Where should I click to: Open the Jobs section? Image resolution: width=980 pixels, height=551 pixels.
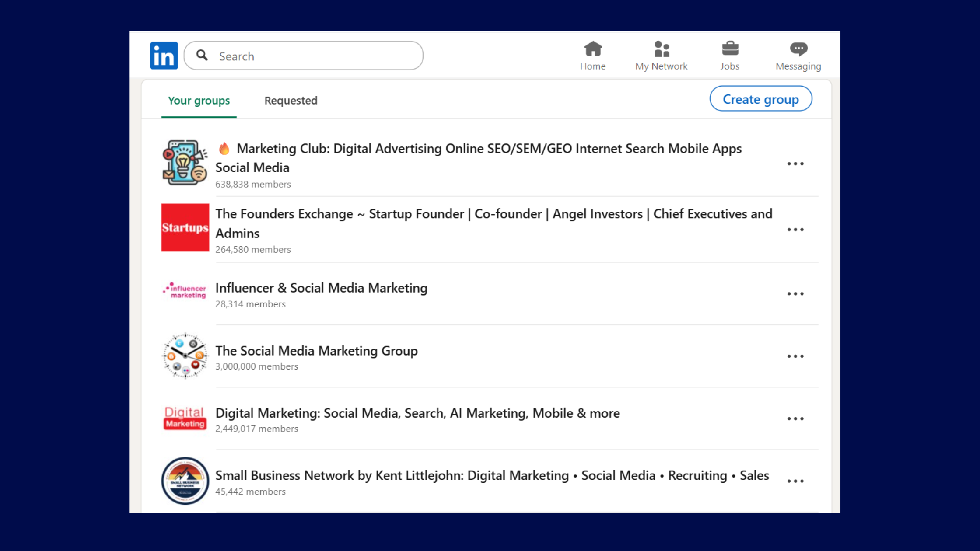point(730,56)
